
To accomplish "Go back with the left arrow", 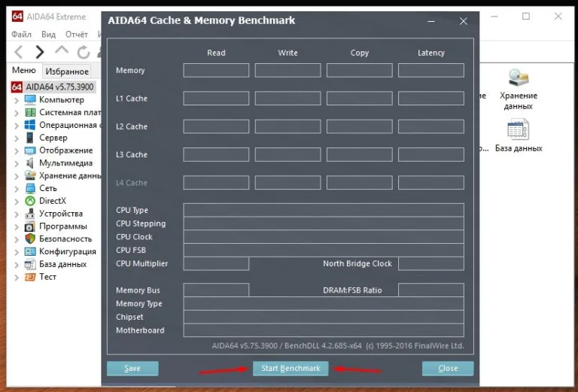I will 19,52.
